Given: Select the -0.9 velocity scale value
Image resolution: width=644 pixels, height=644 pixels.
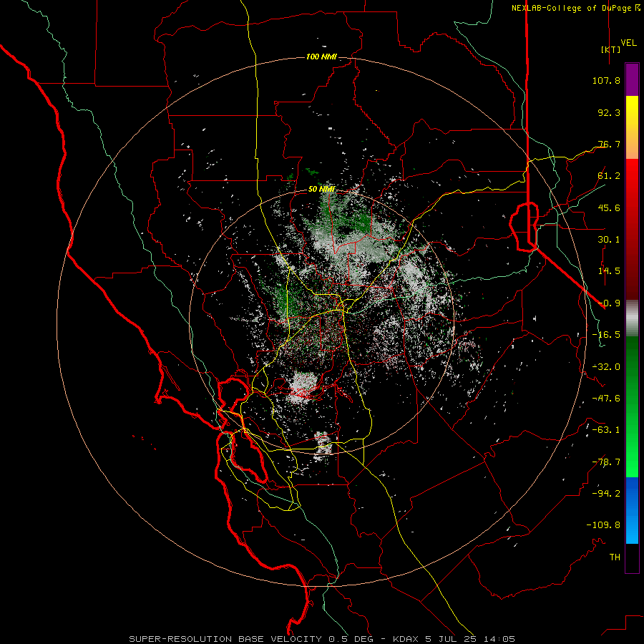Looking at the screenshot, I should (x=609, y=303).
